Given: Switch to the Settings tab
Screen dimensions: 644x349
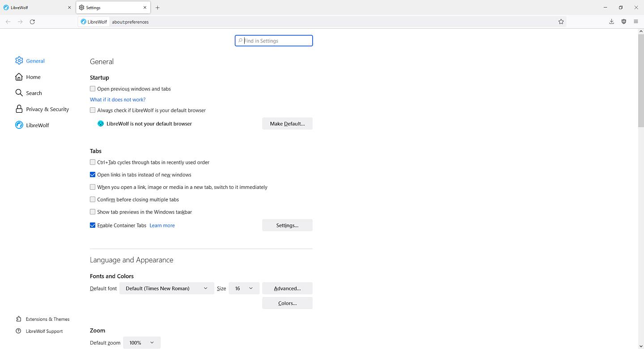Looking at the screenshot, I should tap(113, 8).
